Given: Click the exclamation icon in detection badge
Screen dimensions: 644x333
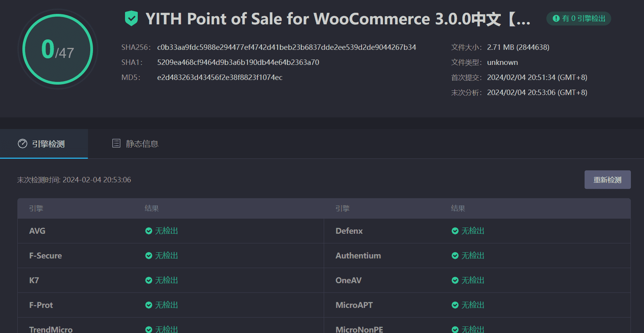Looking at the screenshot, I should (x=556, y=19).
